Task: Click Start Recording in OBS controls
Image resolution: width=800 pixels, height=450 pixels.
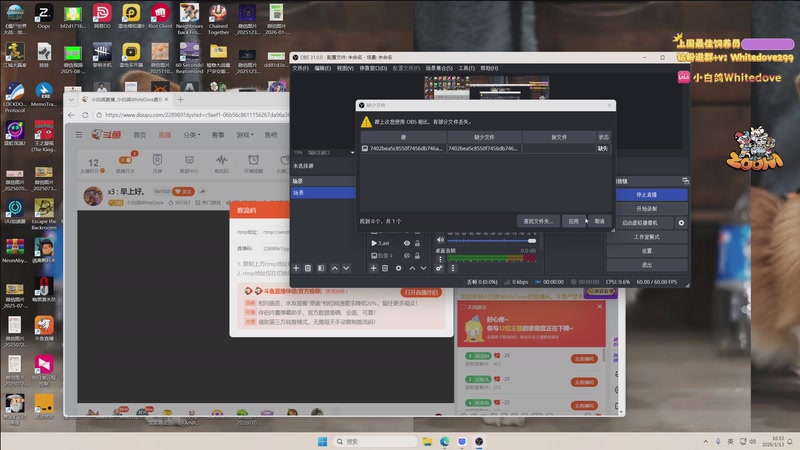Action: click(646, 209)
